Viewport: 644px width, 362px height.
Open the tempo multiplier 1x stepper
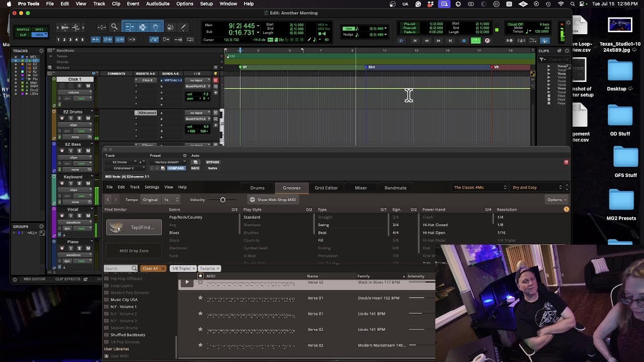pos(171,200)
